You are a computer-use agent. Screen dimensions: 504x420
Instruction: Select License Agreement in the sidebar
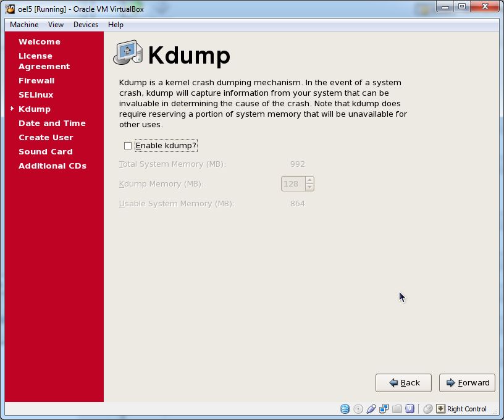[x=44, y=61]
